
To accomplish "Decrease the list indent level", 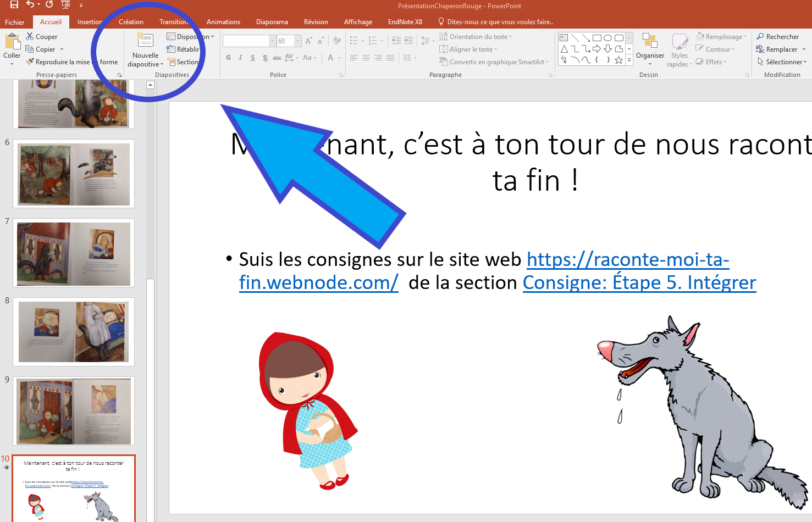I will tap(396, 41).
